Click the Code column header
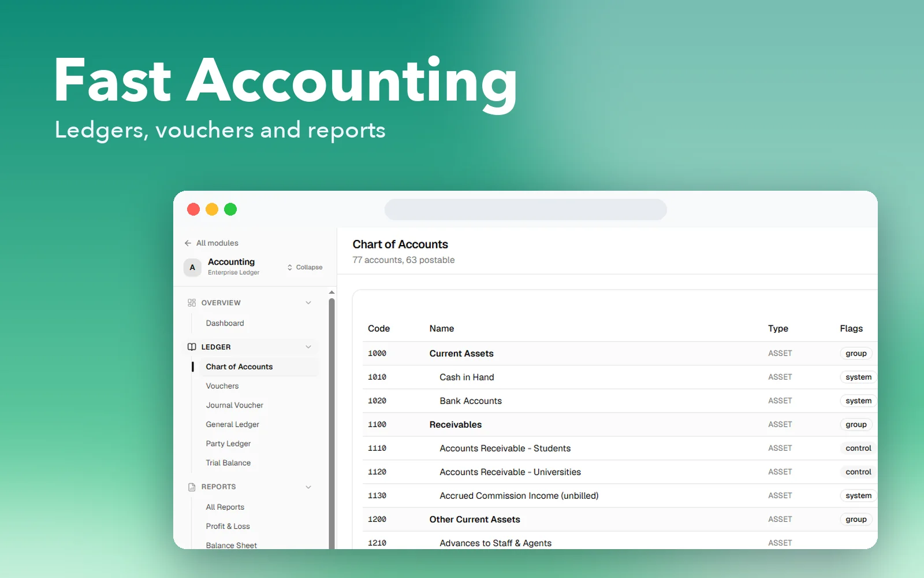 point(379,328)
